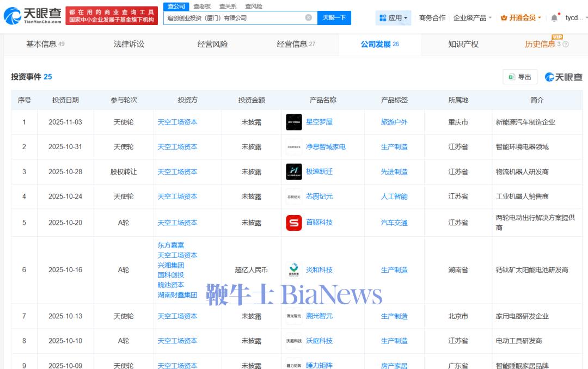Click the 导出 export button
The image size is (588, 369).
pyautogui.click(x=520, y=77)
